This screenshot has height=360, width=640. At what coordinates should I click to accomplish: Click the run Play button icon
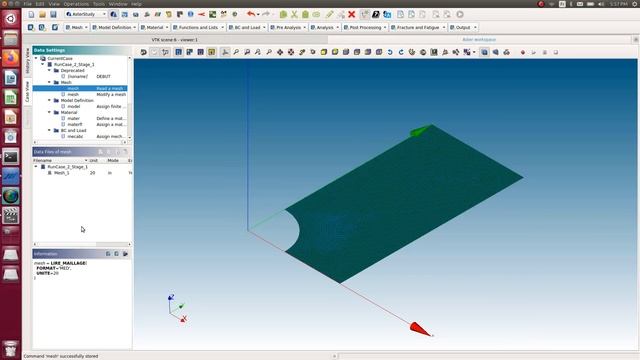point(460,14)
